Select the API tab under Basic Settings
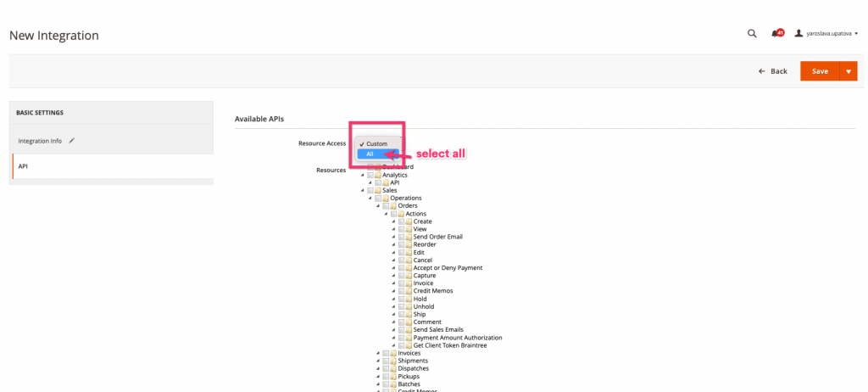This screenshot has width=868, height=392. (x=113, y=166)
